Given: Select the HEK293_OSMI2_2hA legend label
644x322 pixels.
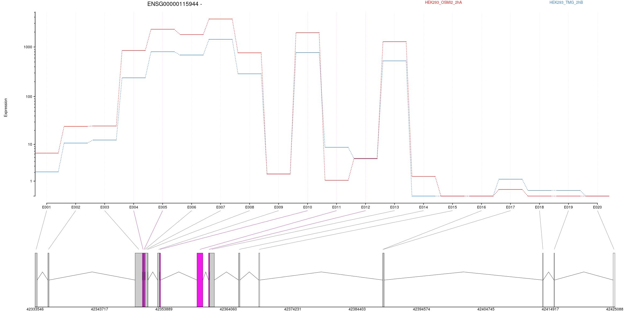Looking at the screenshot, I should click(443, 2).
